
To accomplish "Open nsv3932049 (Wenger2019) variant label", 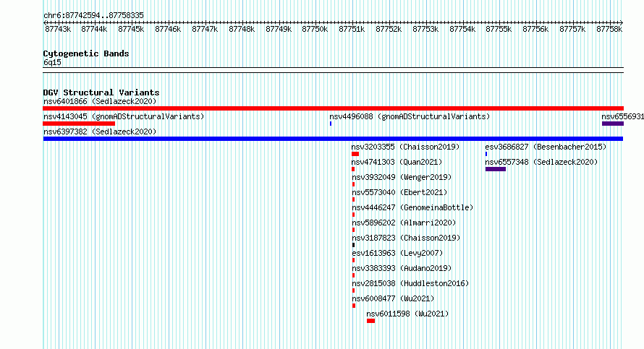I will pyautogui.click(x=402, y=177).
